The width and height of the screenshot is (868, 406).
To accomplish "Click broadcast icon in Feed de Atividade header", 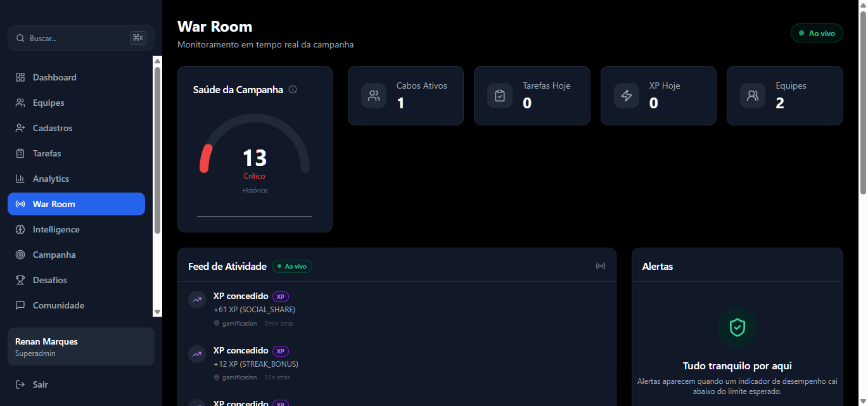I will 600,266.
